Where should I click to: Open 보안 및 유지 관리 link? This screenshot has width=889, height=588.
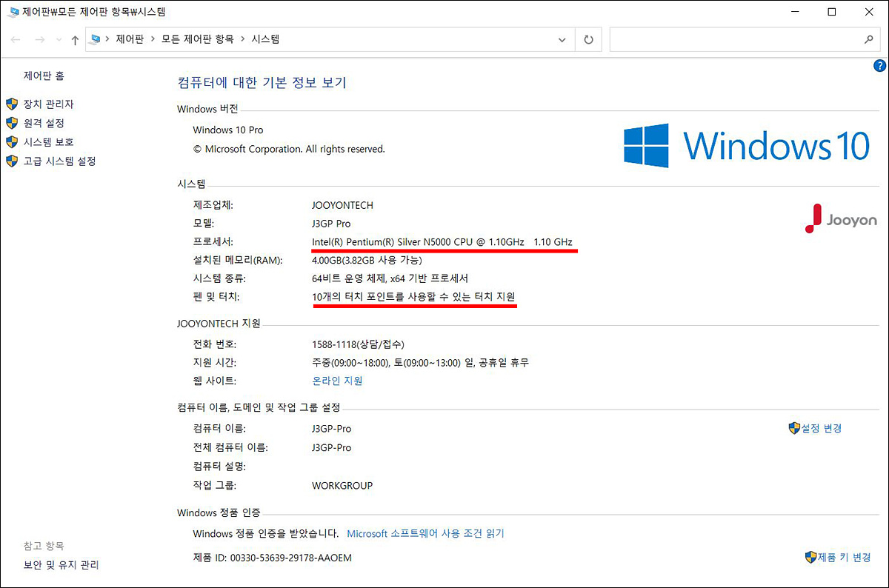tap(61, 565)
